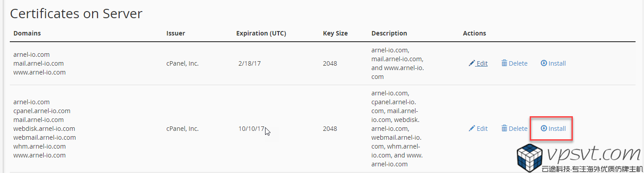This screenshot has height=173, width=644.
Task: Click pencil icon for certificate expiring 10/10/17
Action: 472,129
